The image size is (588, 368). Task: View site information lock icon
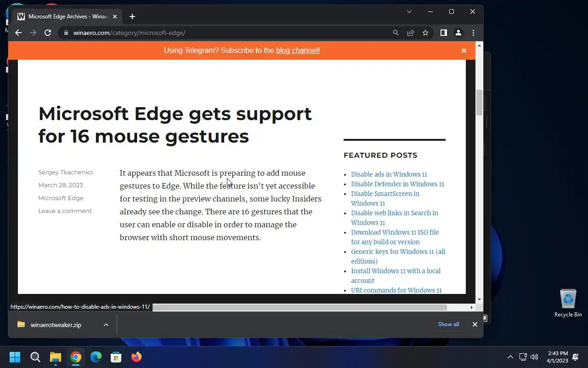(66, 33)
